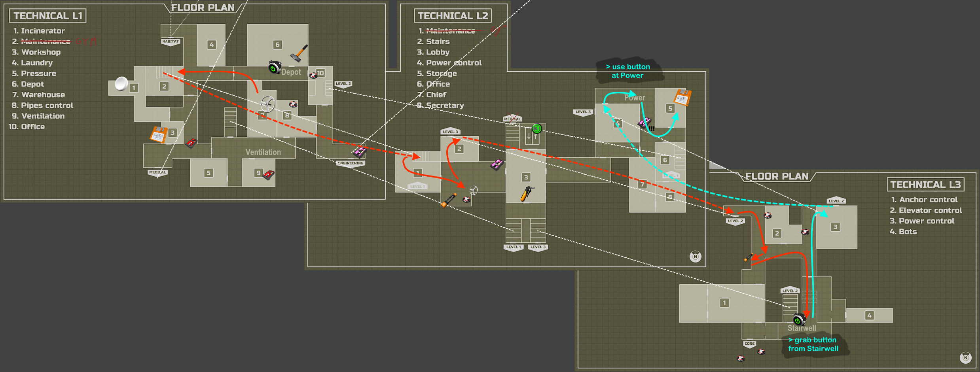The height and width of the screenshot is (372, 980).
Task: Select the pink keycard in L2 Power control
Action: 645,123
